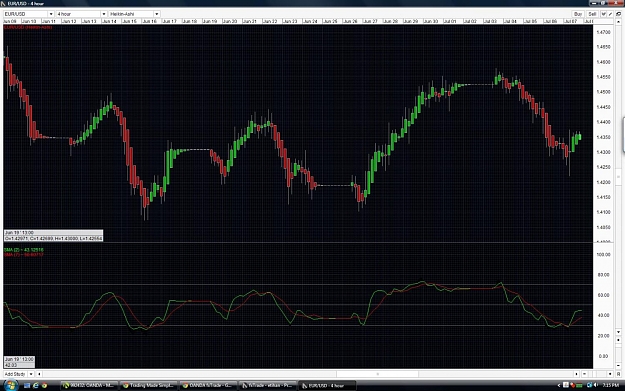Click the Internet Explorer quick launch icon
Screen dimensions: 625x391
[35, 385]
